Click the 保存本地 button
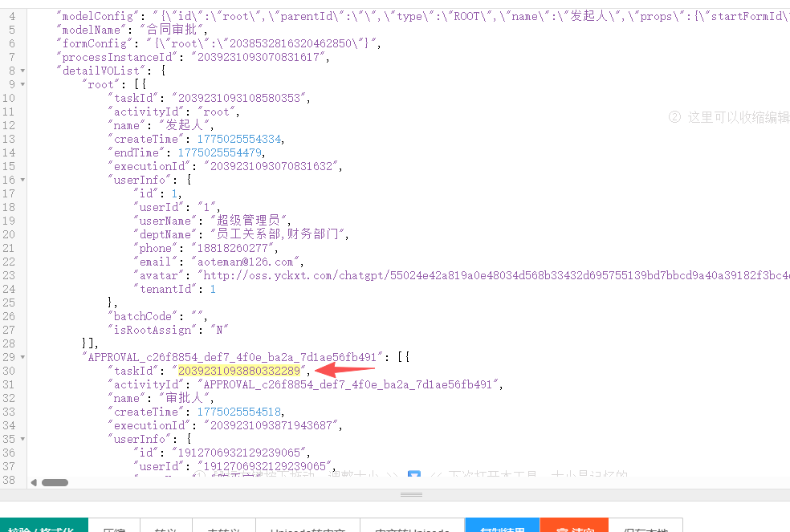This screenshot has height=532, width=790. 645,528
